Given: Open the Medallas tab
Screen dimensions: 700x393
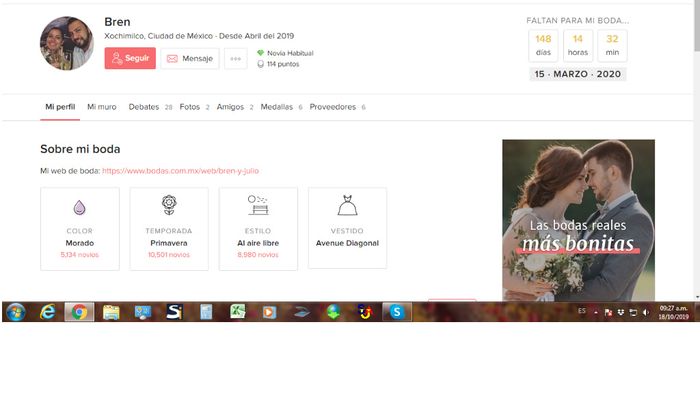Looking at the screenshot, I should [277, 107].
